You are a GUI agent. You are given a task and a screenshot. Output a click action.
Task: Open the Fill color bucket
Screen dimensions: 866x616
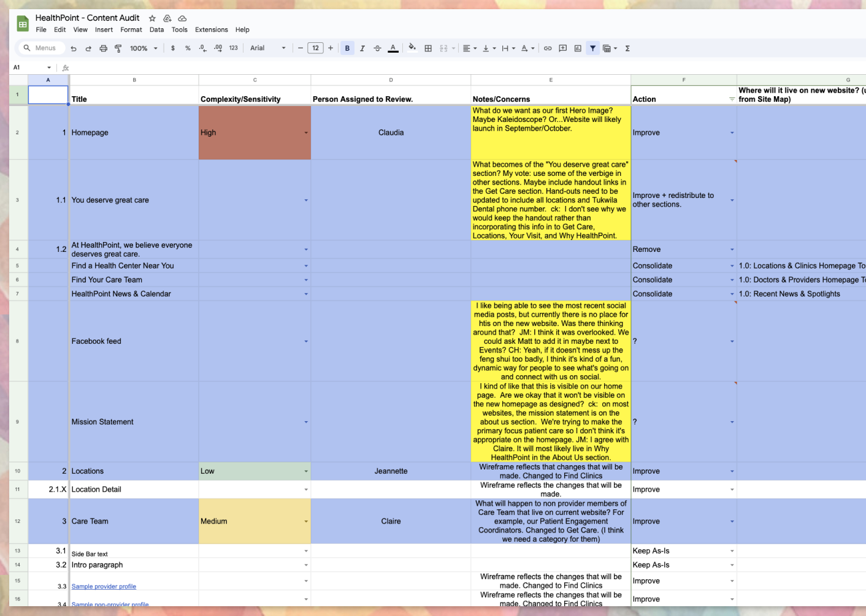pyautogui.click(x=412, y=48)
